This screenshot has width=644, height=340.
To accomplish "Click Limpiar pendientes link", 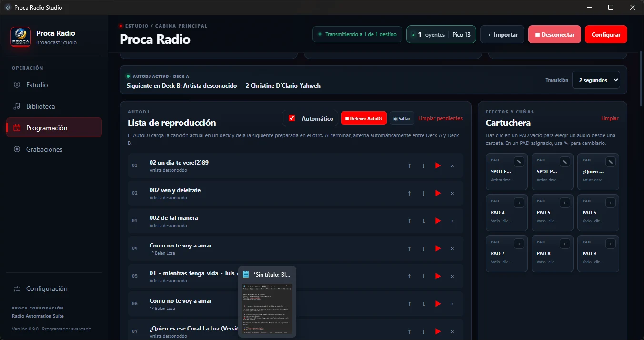I will click(x=440, y=118).
